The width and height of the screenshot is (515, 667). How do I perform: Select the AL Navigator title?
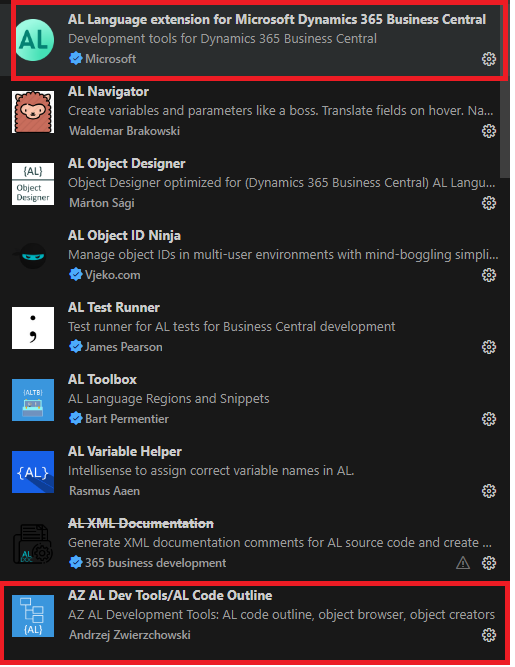pyautogui.click(x=108, y=91)
